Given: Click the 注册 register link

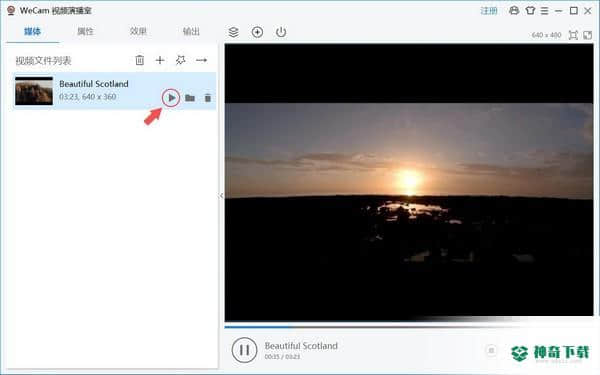Looking at the screenshot, I should (x=489, y=11).
